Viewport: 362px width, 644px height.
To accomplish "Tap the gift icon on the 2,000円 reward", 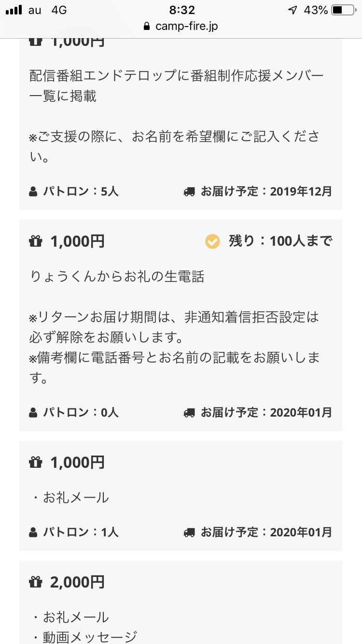I will [x=36, y=583].
